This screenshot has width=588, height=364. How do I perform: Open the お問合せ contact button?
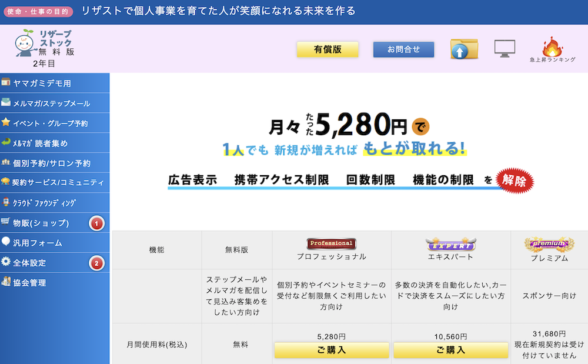click(x=403, y=49)
